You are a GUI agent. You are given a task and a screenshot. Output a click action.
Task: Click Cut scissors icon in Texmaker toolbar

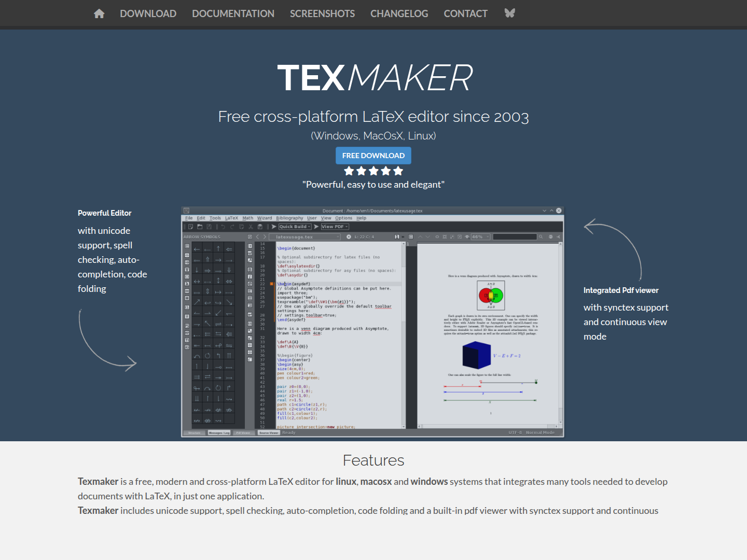[251, 227]
